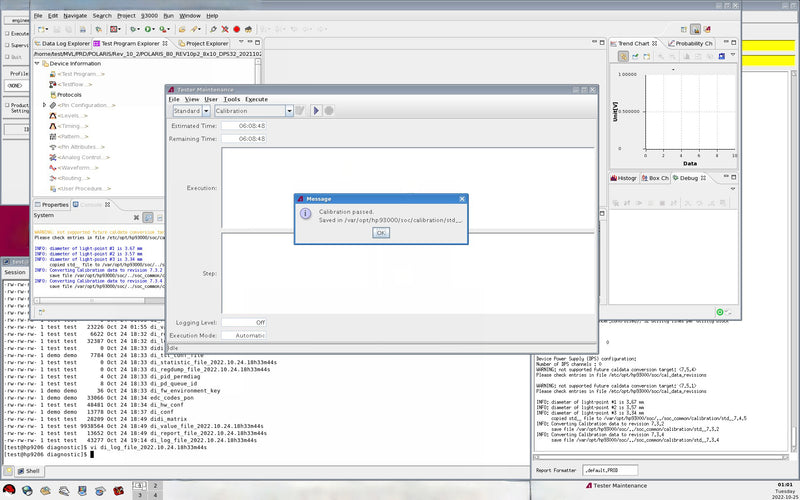Open the Red Hat main menu icon
The image size is (800, 500).
tap(9, 491)
